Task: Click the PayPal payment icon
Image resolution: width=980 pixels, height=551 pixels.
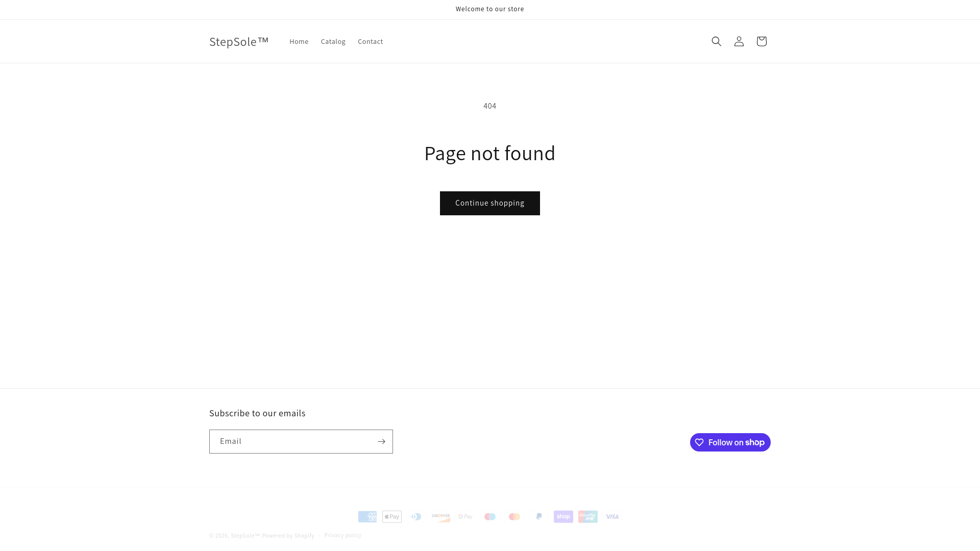Action: pyautogui.click(x=539, y=517)
